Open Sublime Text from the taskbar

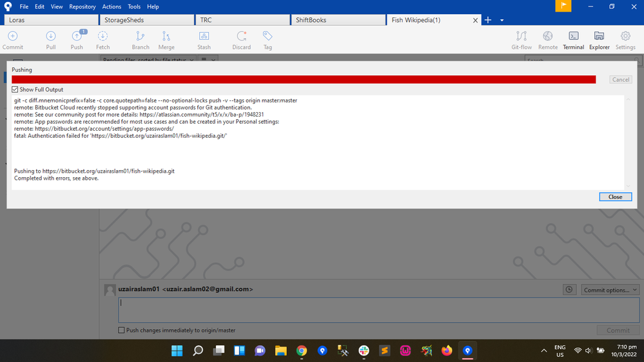coord(384,350)
